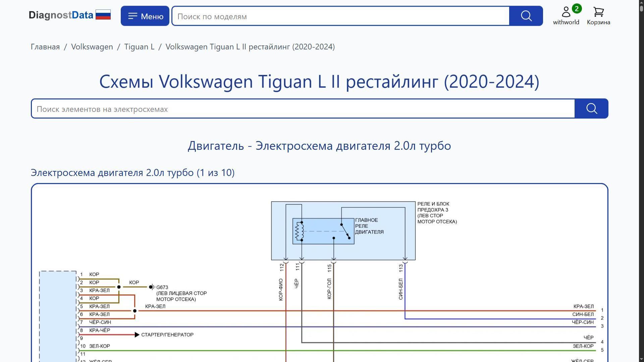The width and height of the screenshot is (644, 362).
Task: Click connector pin number 115
Action: pyautogui.click(x=329, y=268)
